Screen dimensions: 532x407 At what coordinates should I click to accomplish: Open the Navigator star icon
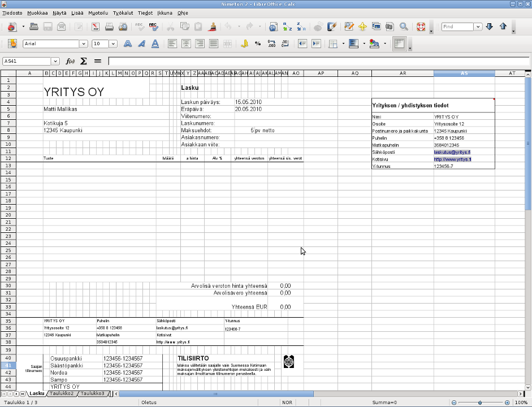point(362,27)
